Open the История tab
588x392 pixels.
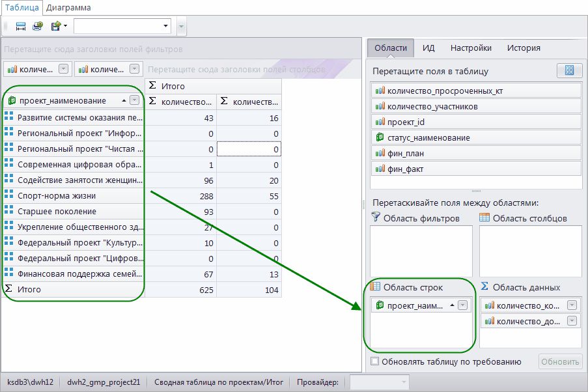[524, 48]
